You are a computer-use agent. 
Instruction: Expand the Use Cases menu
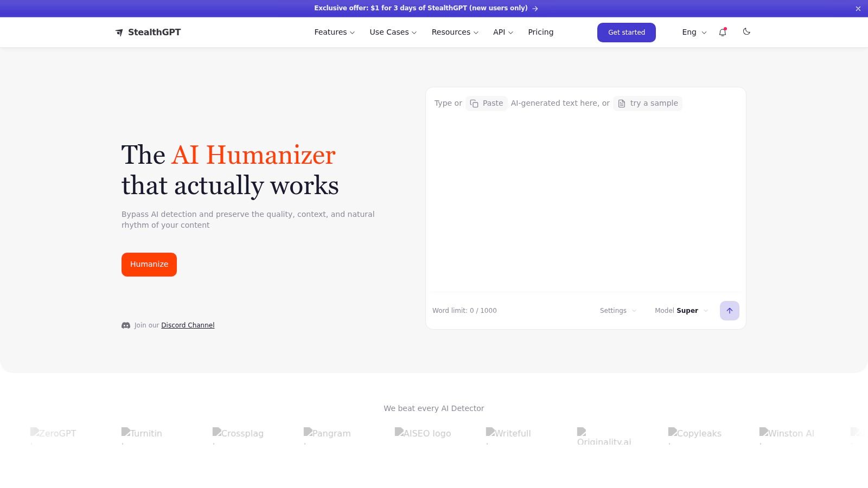393,32
